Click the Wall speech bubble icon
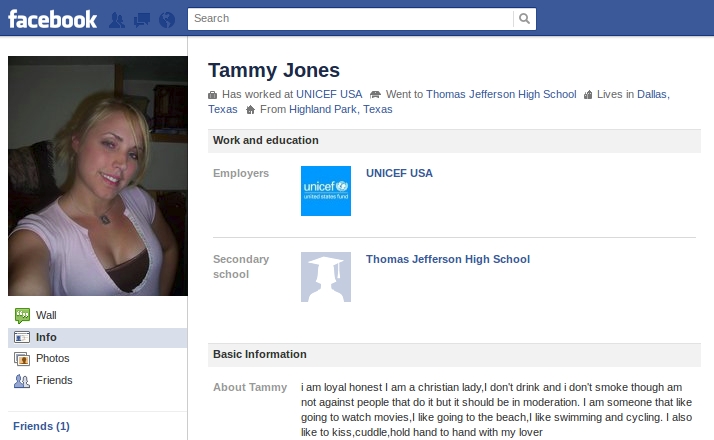Viewport: 714px width, 440px height. 22,315
